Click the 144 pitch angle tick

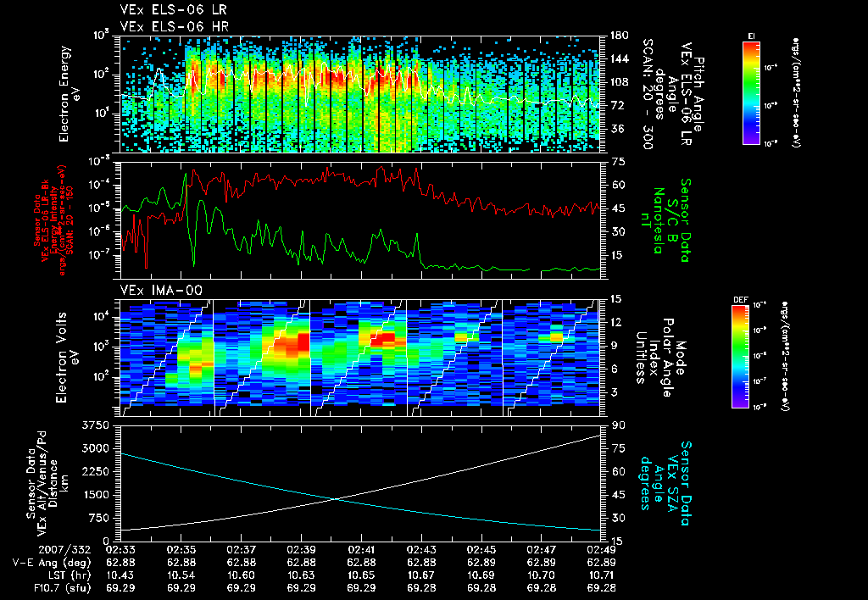click(x=619, y=58)
